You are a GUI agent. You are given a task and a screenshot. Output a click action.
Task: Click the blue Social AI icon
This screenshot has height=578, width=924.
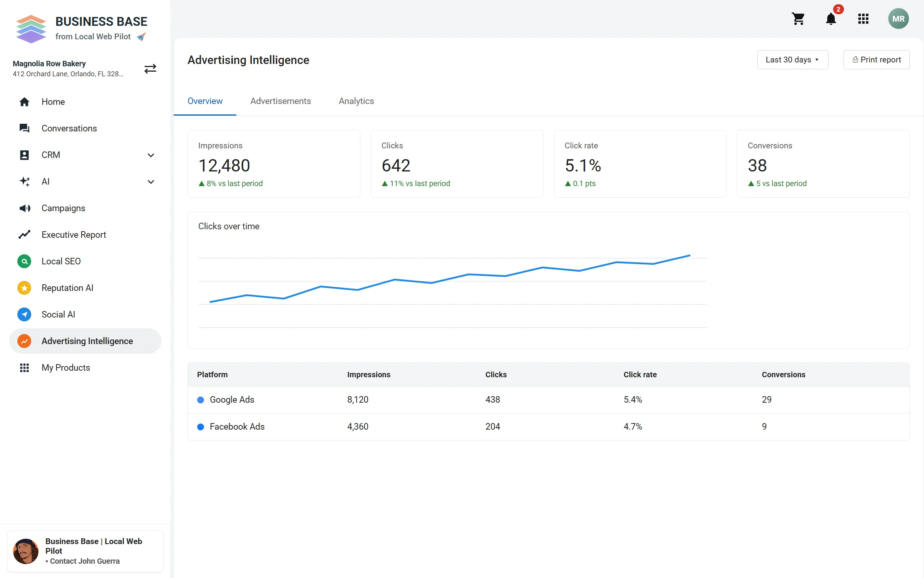click(x=24, y=314)
